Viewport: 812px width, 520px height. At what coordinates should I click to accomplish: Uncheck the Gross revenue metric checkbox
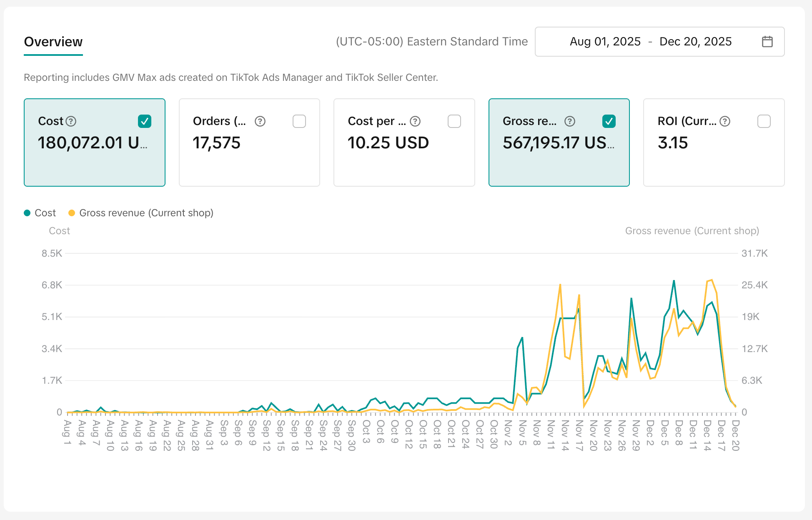pos(609,121)
